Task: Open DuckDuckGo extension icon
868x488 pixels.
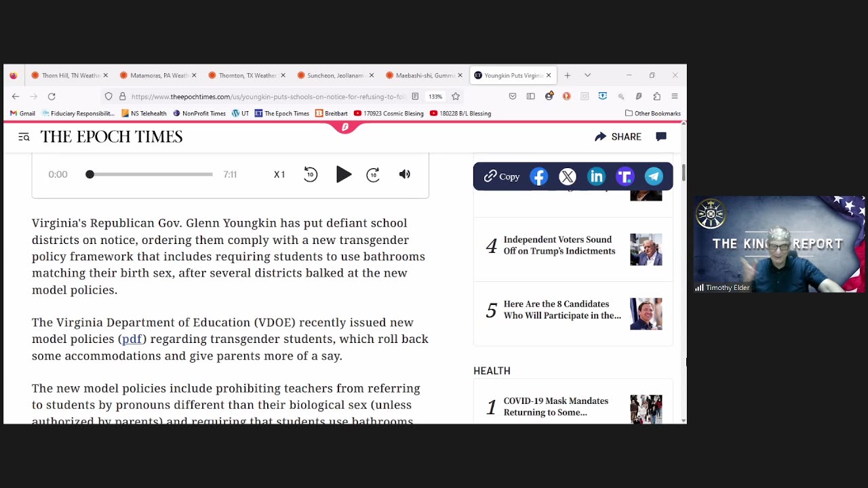Action: coord(566,96)
